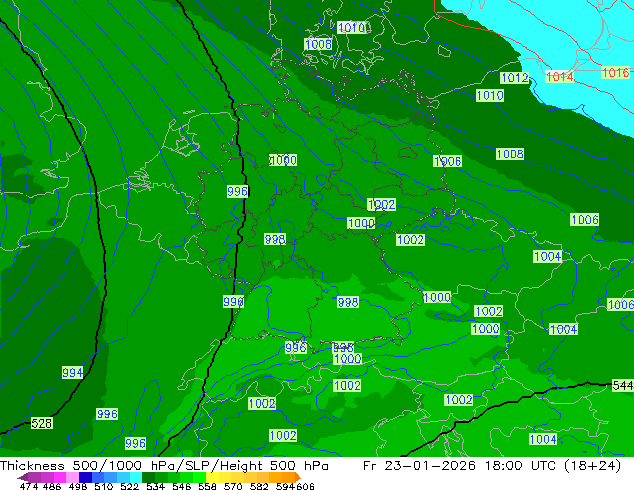Click the legend value 522

pyautogui.click(x=129, y=486)
